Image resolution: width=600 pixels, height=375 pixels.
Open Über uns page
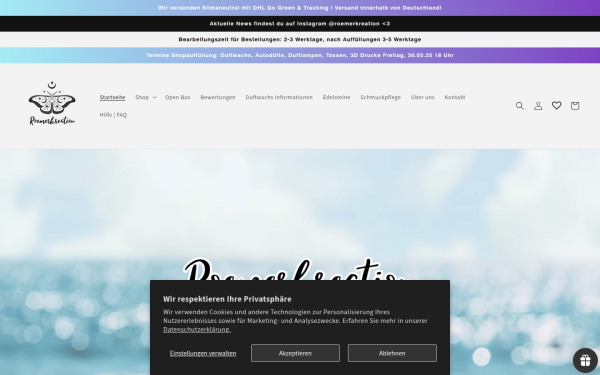tap(422, 97)
